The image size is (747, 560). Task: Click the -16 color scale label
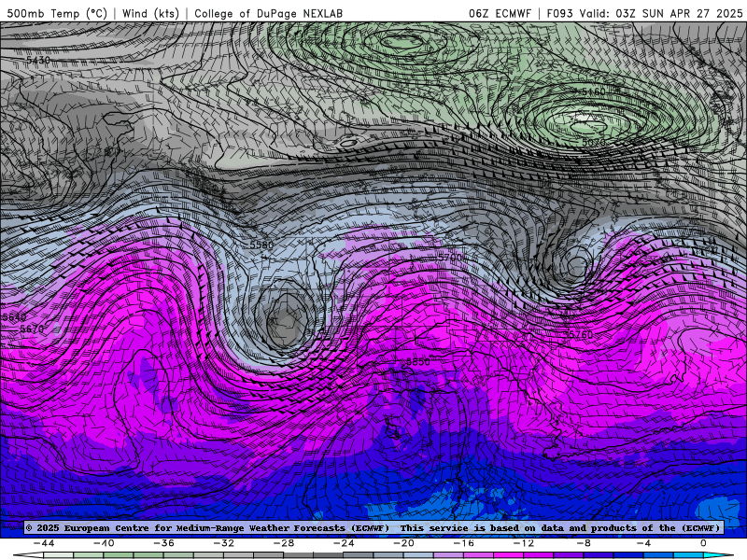click(x=463, y=543)
